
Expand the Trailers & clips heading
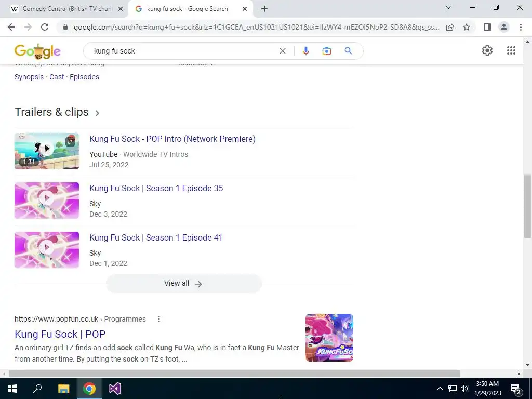[57, 112]
